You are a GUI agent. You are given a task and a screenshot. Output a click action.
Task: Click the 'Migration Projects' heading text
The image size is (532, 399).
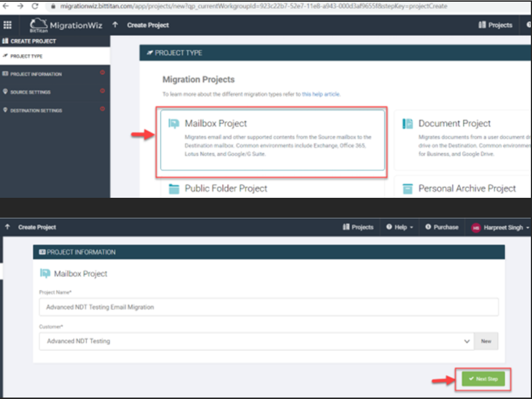(x=199, y=80)
